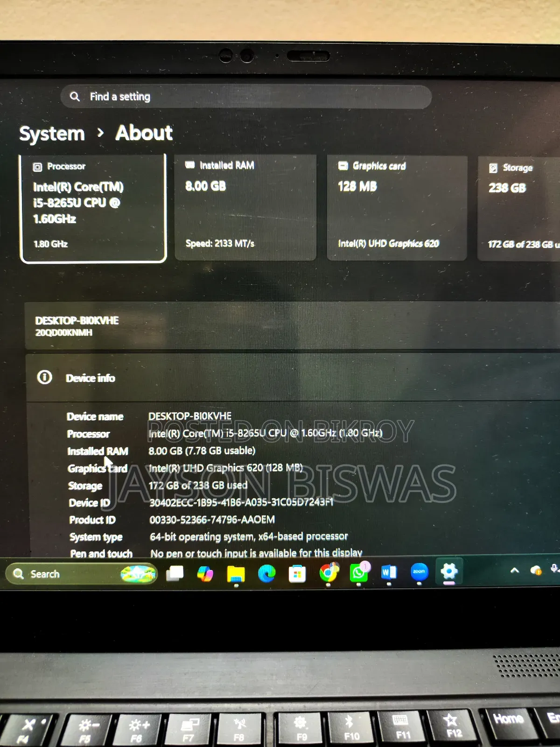Select the 172 GB of 238 GB used value
Image resolution: width=560 pixels, height=747 pixels.
(x=198, y=486)
